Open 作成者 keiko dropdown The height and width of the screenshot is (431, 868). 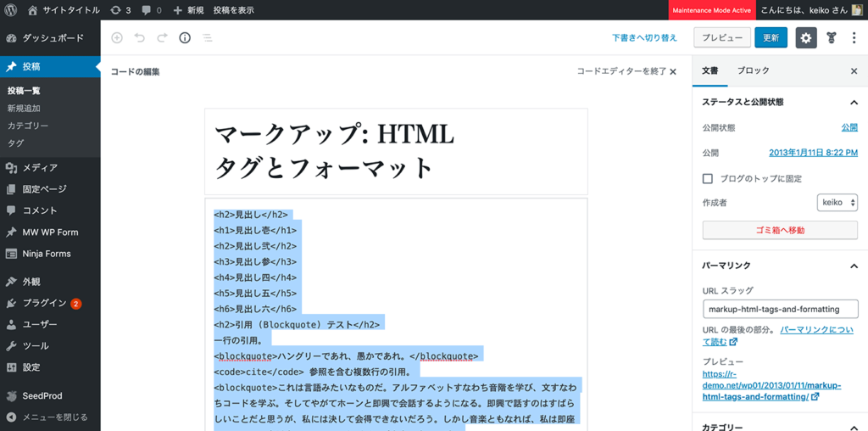837,203
